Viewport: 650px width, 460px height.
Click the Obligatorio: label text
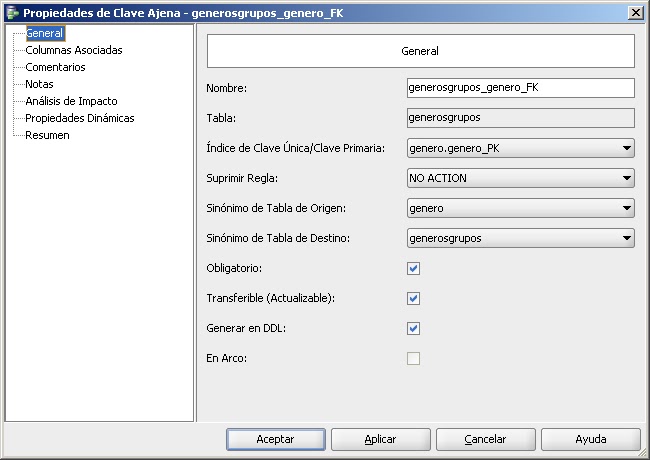click(x=234, y=268)
